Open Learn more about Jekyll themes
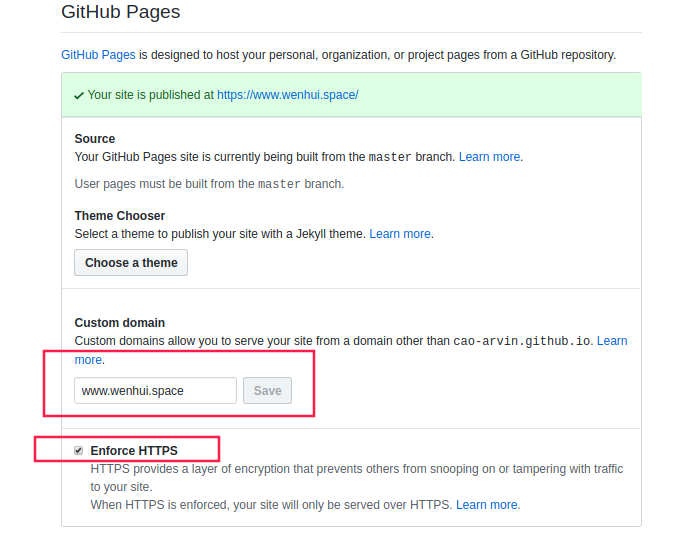Screen dimensions: 680x537 (399, 234)
